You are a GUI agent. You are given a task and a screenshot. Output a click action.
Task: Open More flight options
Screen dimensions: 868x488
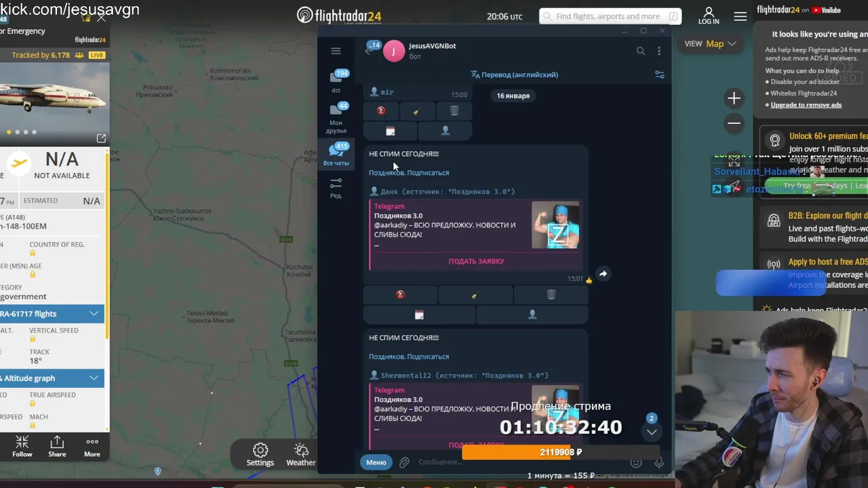pos(92,447)
